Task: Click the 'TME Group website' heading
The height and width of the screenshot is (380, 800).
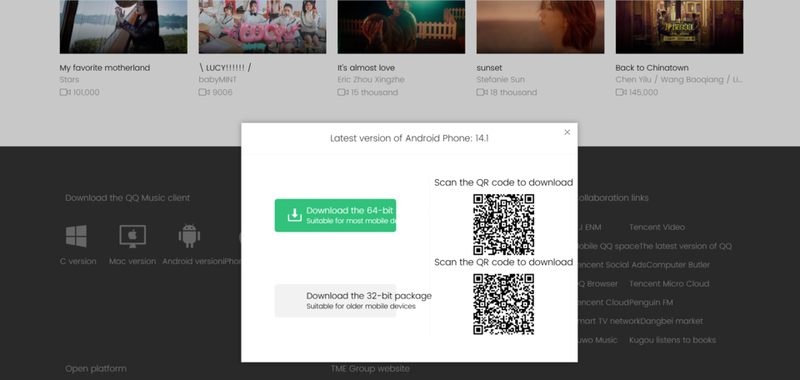Action: click(370, 368)
